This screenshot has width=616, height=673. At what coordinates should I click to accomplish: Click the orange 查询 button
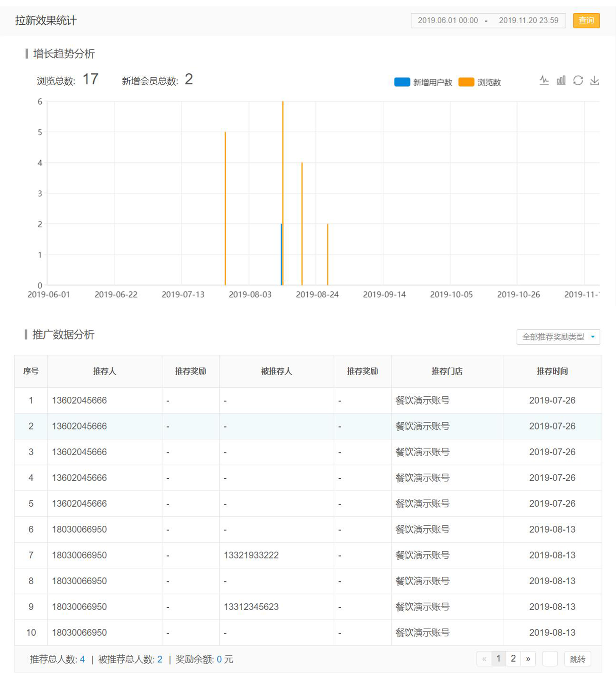click(x=586, y=20)
